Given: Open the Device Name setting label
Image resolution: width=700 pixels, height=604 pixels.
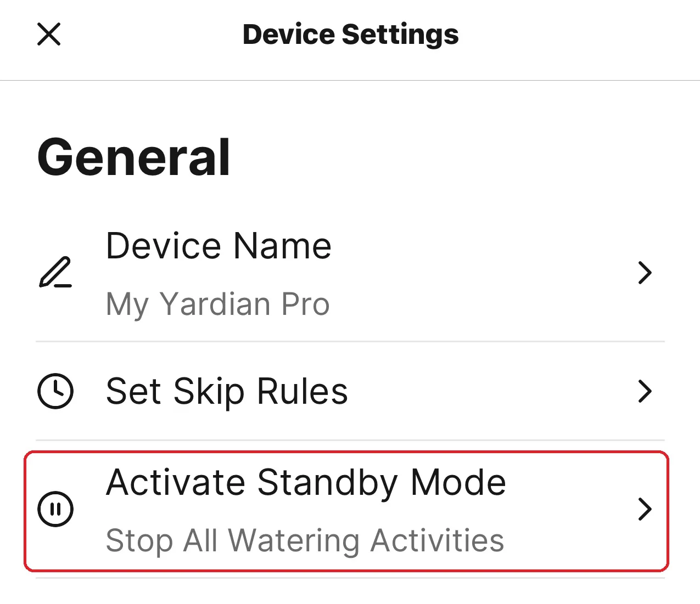Looking at the screenshot, I should [x=219, y=245].
